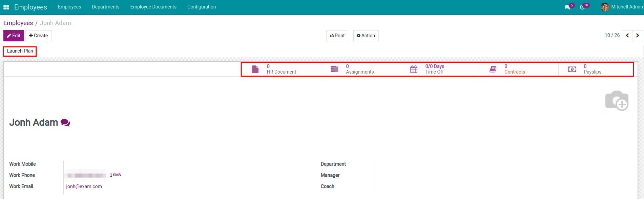Click the Manager label
The height and width of the screenshot is (199, 644).
click(330, 175)
